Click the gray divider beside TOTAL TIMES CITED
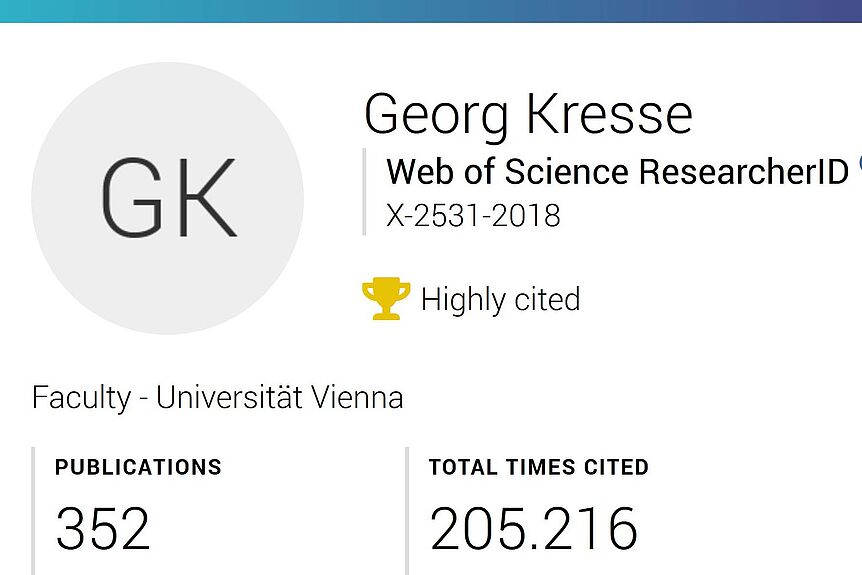The height and width of the screenshot is (575, 862). (407, 511)
